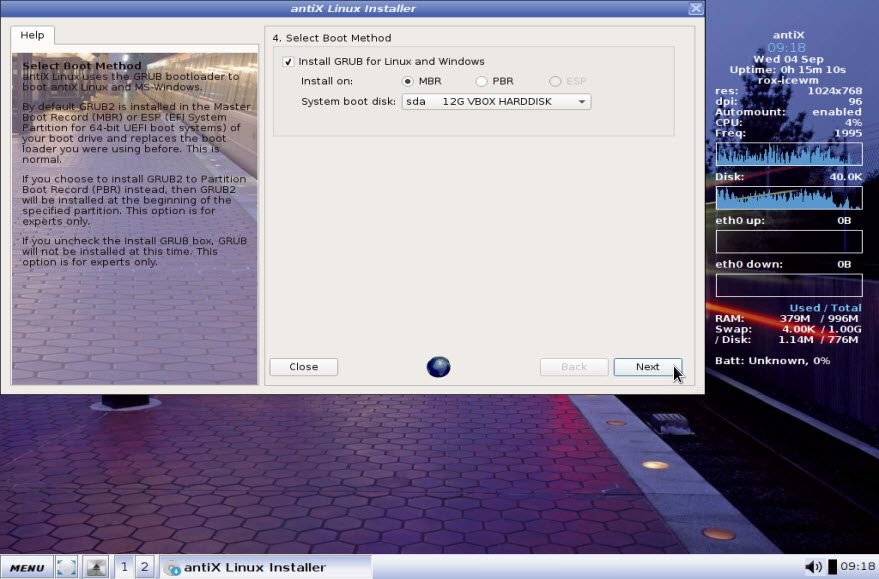Click the '/ Disk:' line showing 1.14M / 776M
Image resolution: width=879 pixels, height=579 pixels.
[x=787, y=340]
